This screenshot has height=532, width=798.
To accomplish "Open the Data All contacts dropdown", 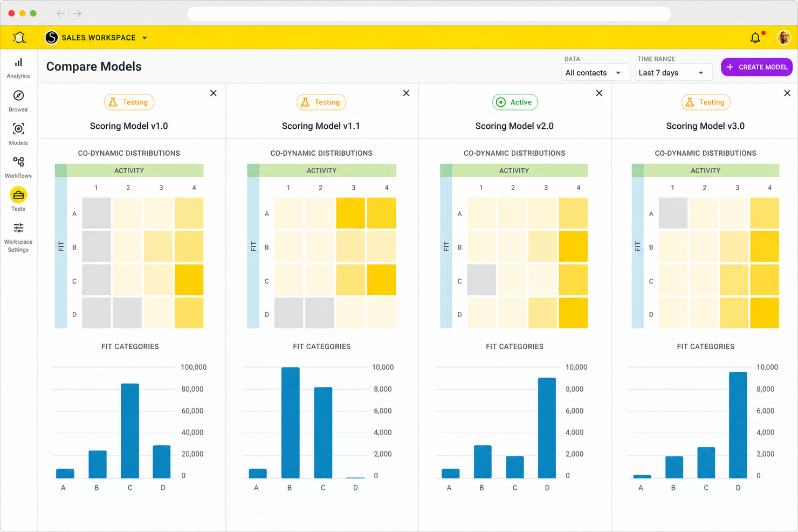I will point(595,73).
